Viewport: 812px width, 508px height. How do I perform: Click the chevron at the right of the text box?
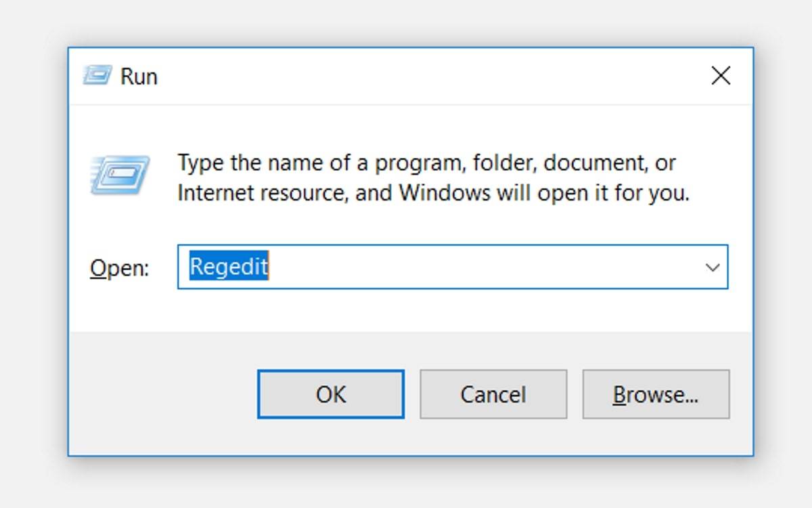point(714,267)
